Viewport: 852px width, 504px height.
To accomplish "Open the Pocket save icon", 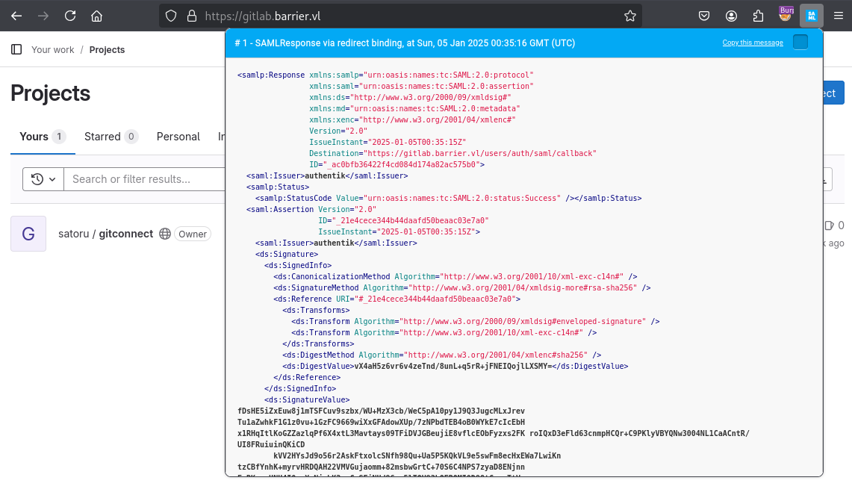I will (x=704, y=16).
